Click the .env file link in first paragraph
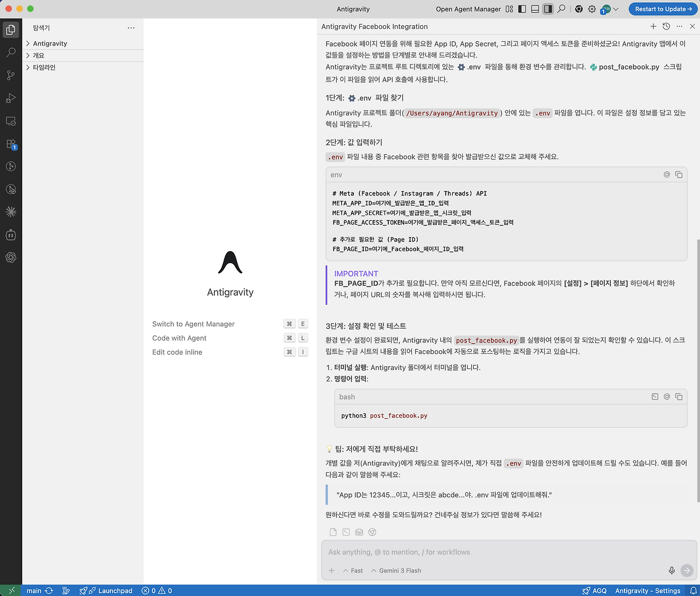Viewport: 700px width, 596px height. (469, 67)
